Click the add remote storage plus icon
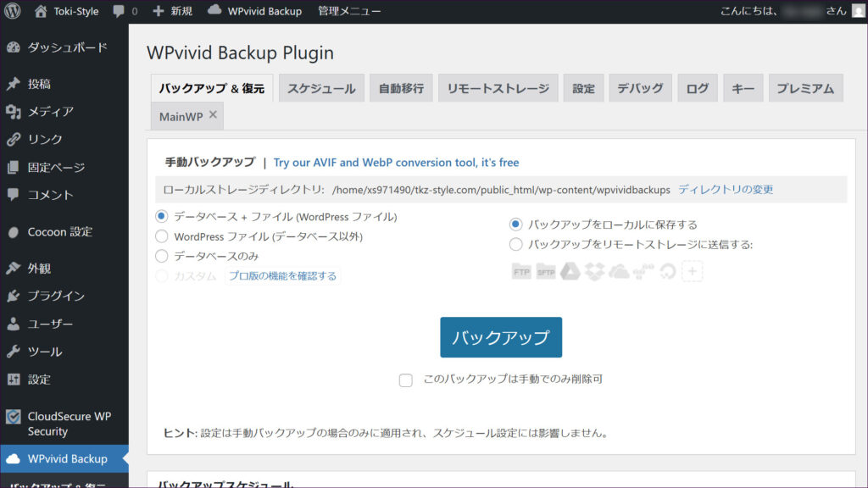 pyautogui.click(x=693, y=272)
